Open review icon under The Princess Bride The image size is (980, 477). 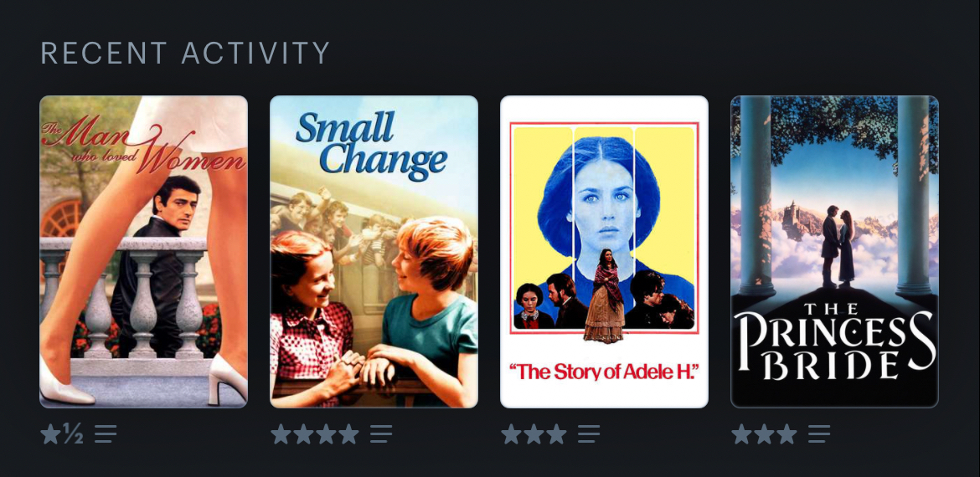pos(818,434)
